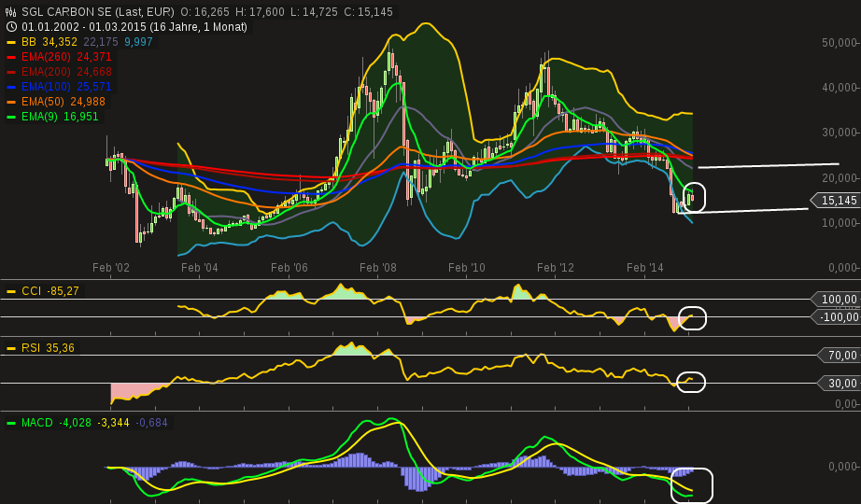
Task: Click the green MACD legend marker
Action: (x=11, y=423)
